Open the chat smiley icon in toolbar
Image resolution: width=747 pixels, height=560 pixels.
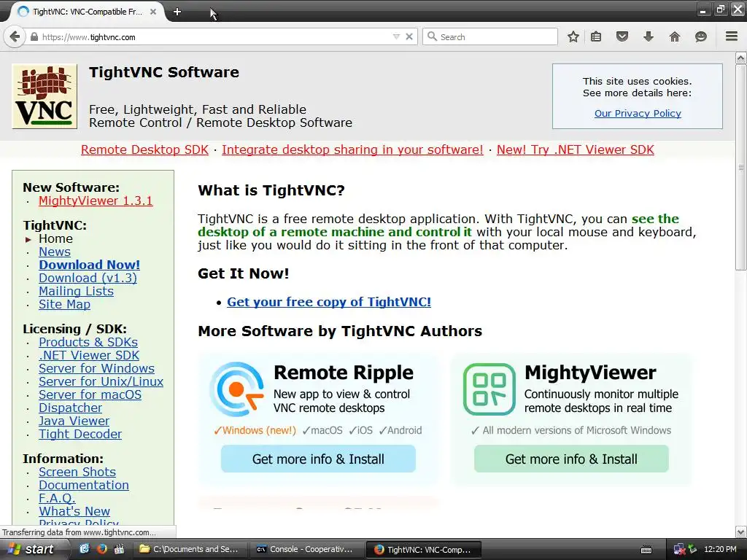coord(701,36)
